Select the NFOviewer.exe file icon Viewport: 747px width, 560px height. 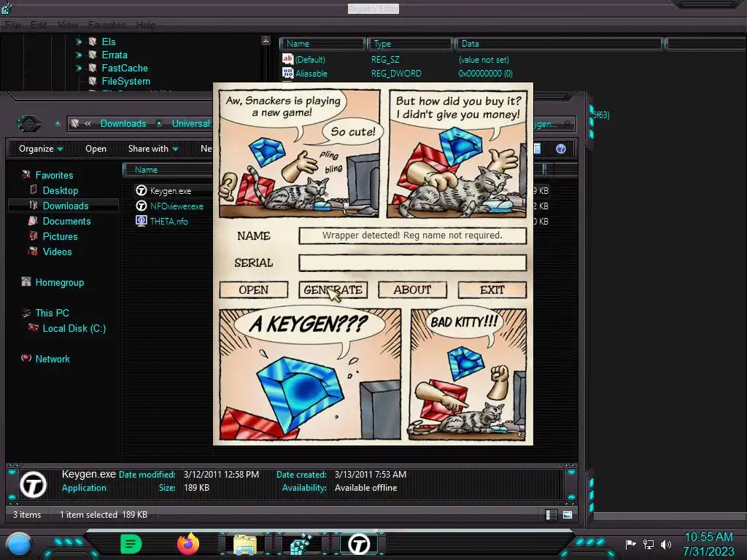tap(141, 206)
